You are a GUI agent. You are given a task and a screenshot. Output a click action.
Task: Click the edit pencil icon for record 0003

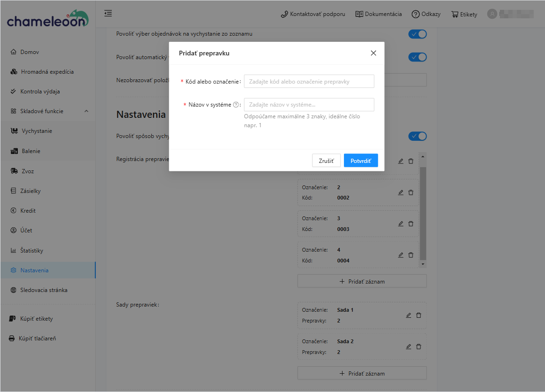[x=401, y=224]
